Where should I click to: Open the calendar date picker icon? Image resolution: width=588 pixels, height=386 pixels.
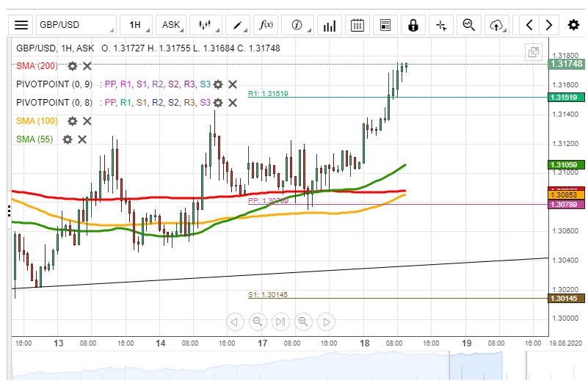pyautogui.click(x=357, y=25)
